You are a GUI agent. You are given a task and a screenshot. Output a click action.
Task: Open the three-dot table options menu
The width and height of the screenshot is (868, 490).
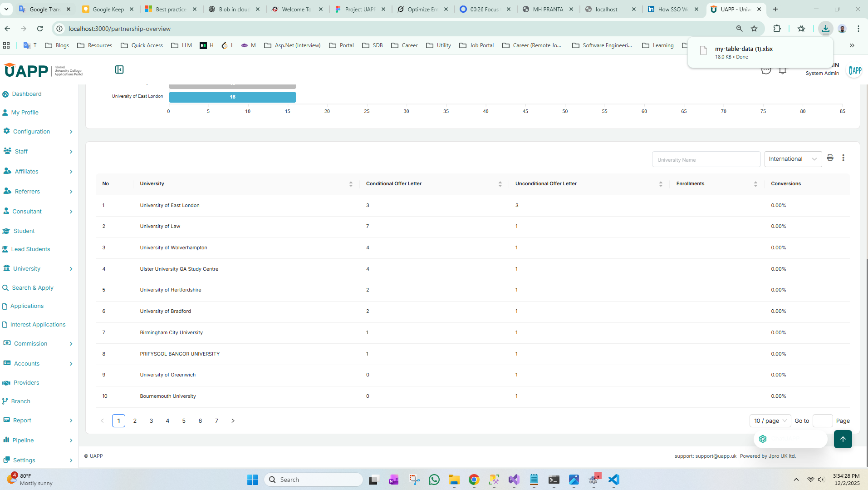(843, 158)
